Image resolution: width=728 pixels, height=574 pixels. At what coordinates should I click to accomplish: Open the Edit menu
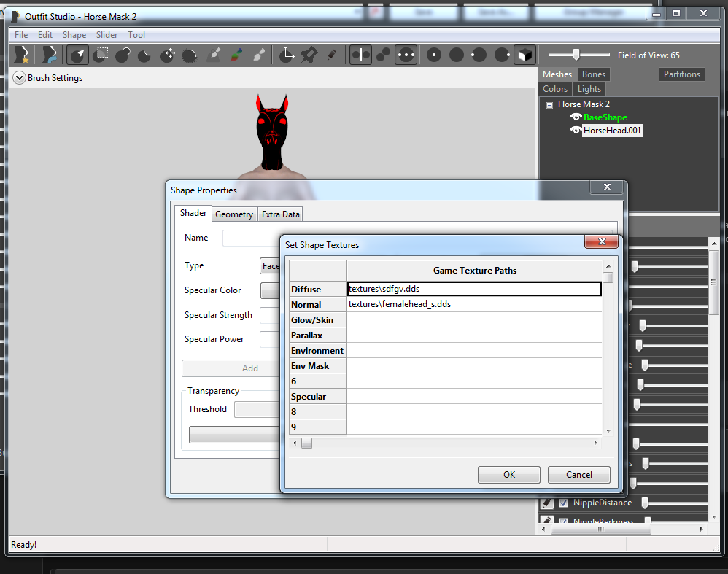click(x=45, y=35)
